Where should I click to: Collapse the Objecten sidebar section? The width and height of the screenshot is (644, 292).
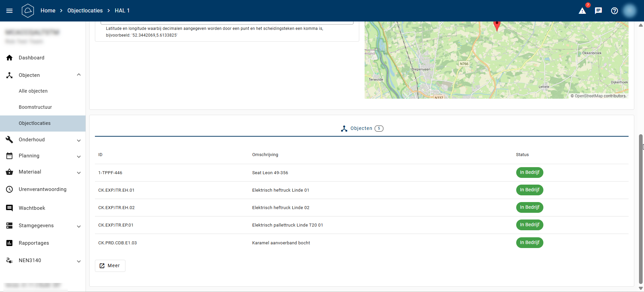click(79, 75)
